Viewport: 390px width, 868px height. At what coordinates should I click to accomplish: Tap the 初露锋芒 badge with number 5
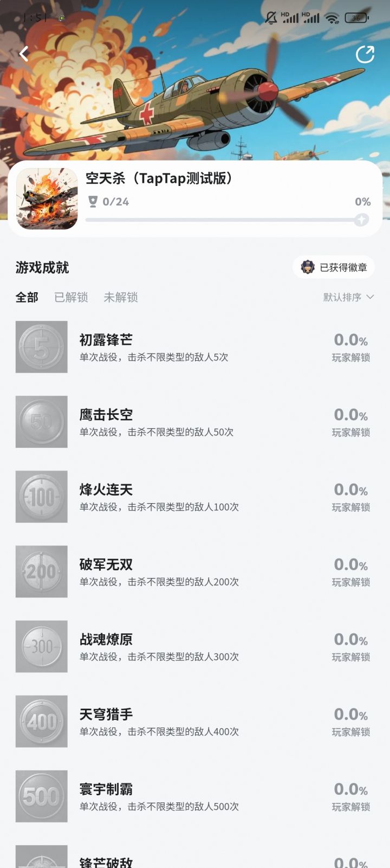tap(42, 347)
